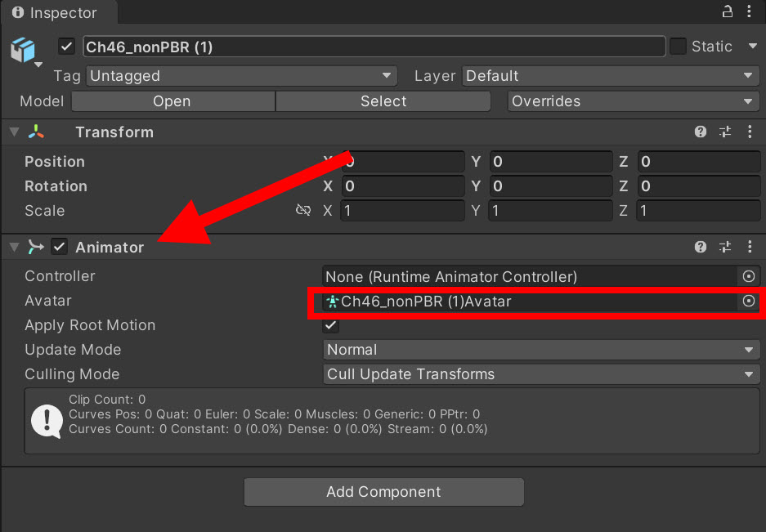Open the Static flags dropdown arrow

pos(752,47)
